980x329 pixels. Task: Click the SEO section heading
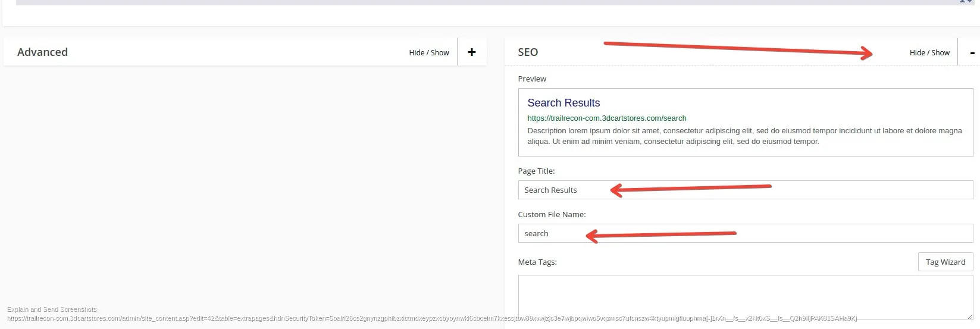(x=528, y=52)
